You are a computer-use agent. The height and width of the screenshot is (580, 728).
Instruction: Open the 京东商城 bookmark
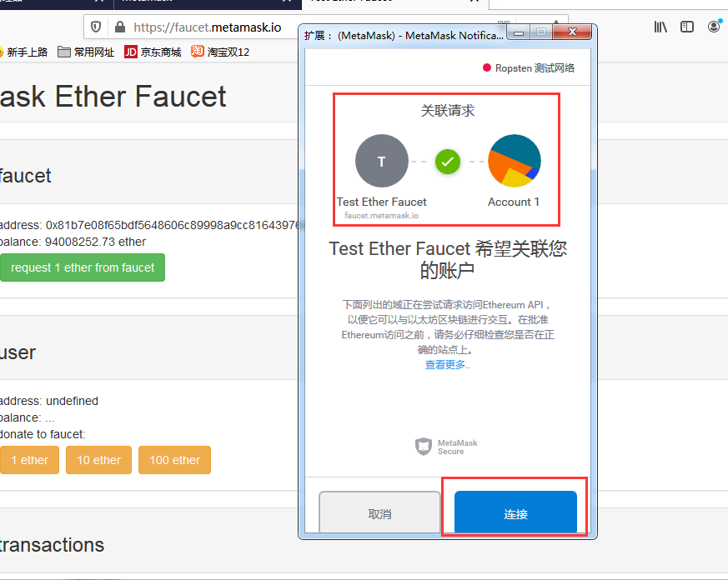click(x=153, y=52)
